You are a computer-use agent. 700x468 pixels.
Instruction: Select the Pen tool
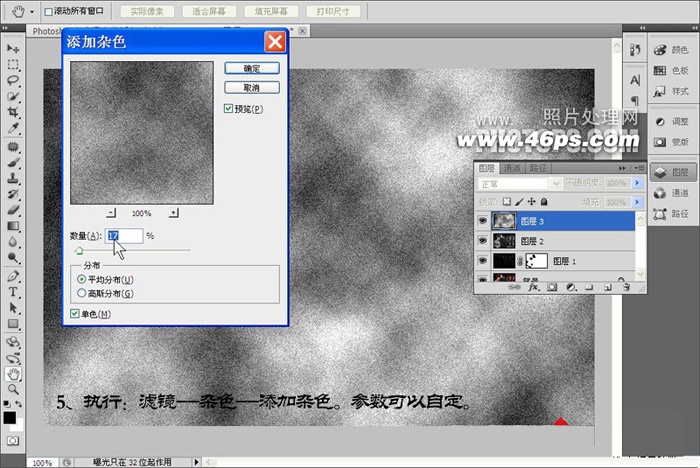[x=13, y=276]
